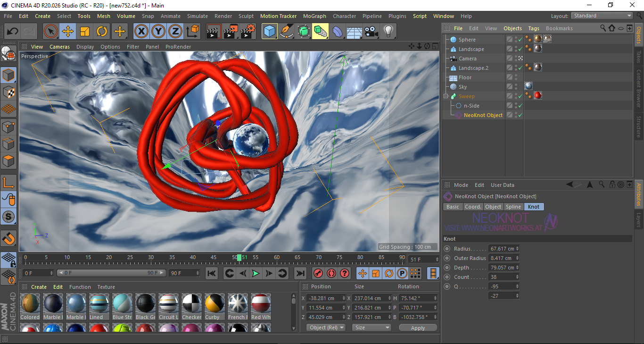The image size is (644, 344).
Task: Open the Object (Rel) dropdown
Action: [x=326, y=327]
